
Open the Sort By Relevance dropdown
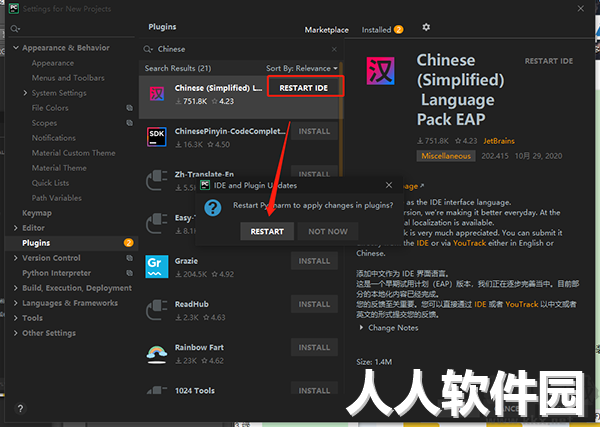(302, 68)
